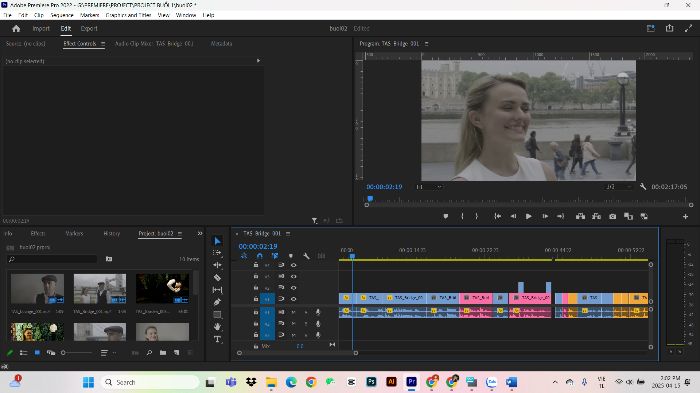Show hidden panel tabs with double chevron
Image resolution: width=700 pixels, height=393 pixels.
coord(200,234)
